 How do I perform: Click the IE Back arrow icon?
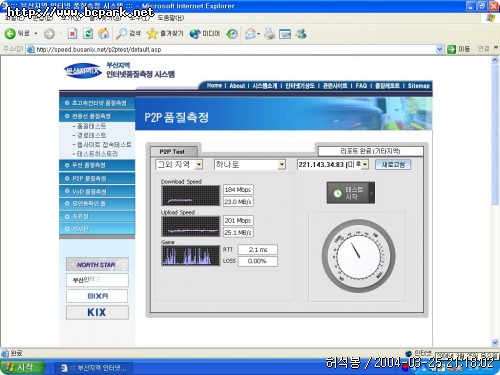[10, 33]
